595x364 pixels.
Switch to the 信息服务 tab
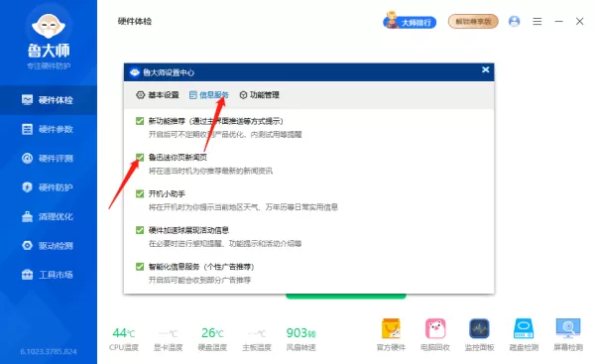(x=208, y=95)
